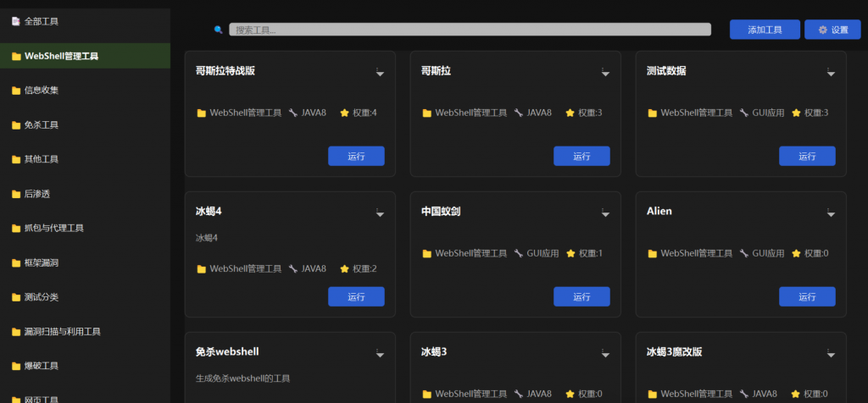Click the file icon beside 全部工具
The image size is (868, 403).
click(x=16, y=21)
